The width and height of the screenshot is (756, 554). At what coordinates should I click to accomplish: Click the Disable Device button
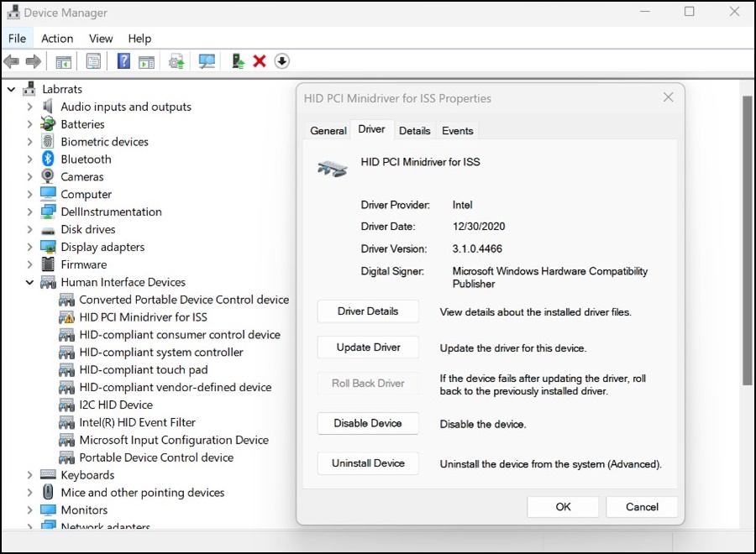point(368,423)
